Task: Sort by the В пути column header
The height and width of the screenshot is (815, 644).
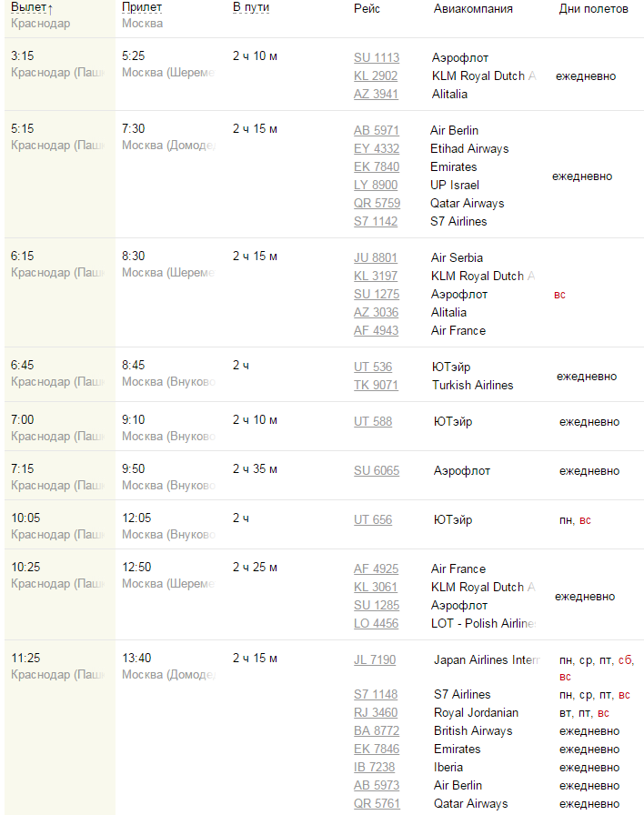Action: click(251, 8)
